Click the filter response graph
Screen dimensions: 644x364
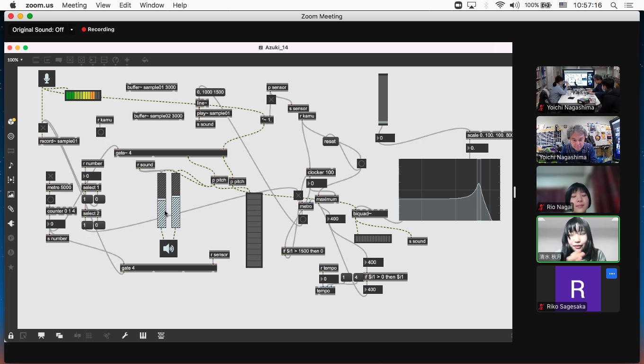pyautogui.click(x=449, y=190)
